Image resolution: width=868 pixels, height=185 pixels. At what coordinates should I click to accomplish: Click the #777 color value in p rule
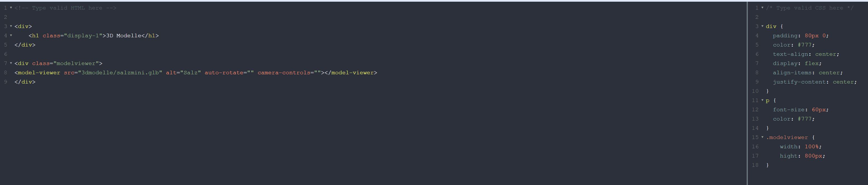[806, 119]
